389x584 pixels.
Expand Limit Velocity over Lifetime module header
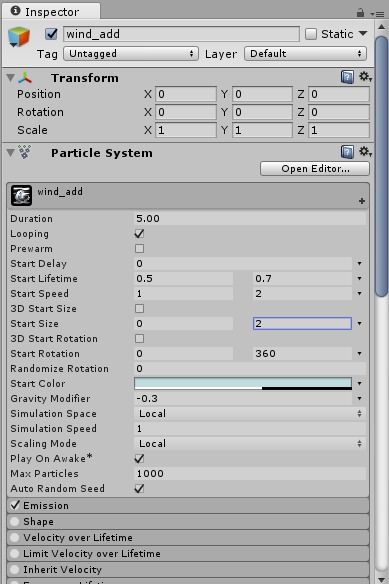pyautogui.click(x=188, y=553)
